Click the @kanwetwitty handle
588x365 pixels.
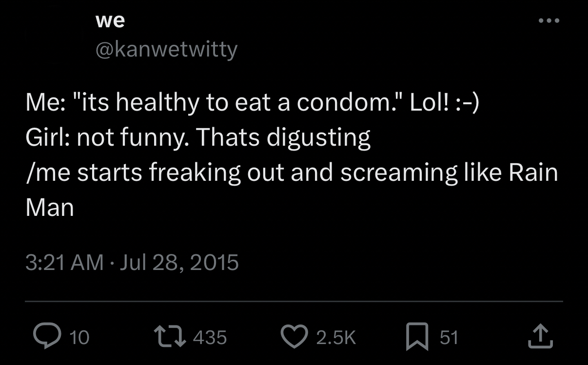166,49
